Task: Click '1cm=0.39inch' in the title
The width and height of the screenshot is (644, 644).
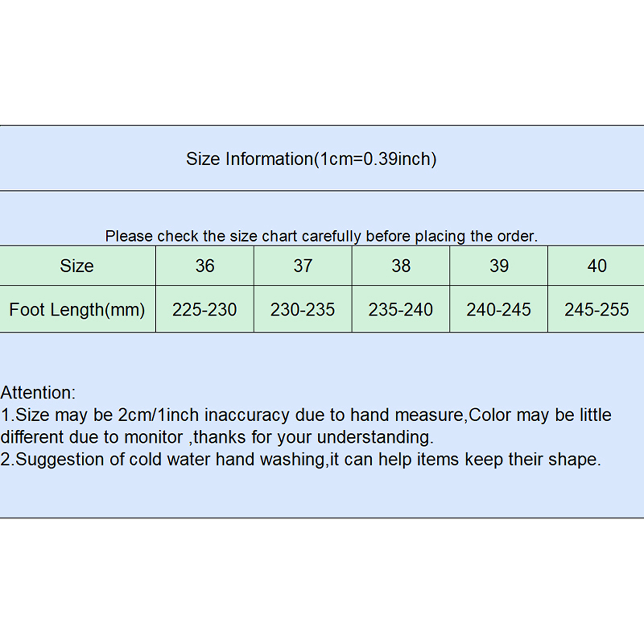Action: coord(375,159)
